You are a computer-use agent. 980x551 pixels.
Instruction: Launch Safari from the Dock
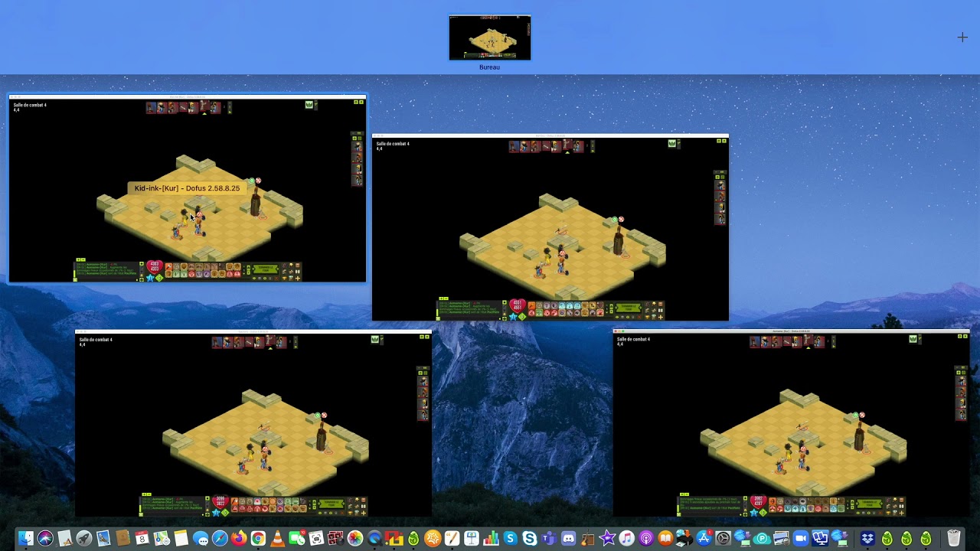pyautogui.click(x=220, y=539)
